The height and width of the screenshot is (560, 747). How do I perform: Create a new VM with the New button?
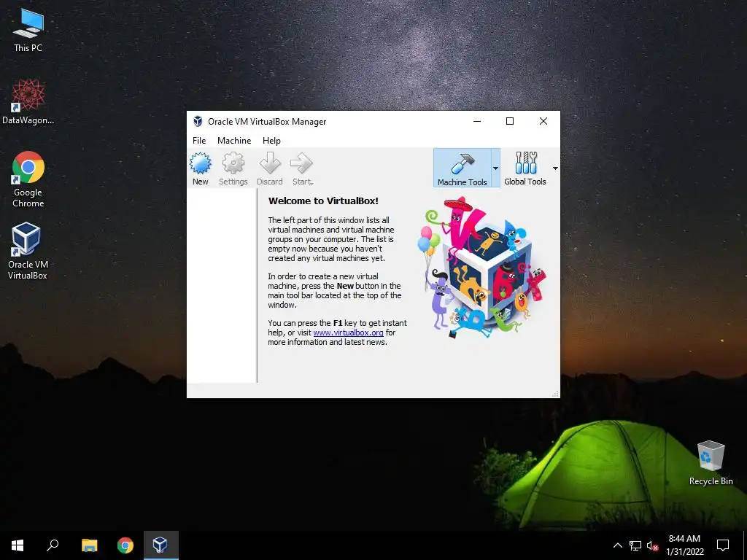pyautogui.click(x=201, y=168)
